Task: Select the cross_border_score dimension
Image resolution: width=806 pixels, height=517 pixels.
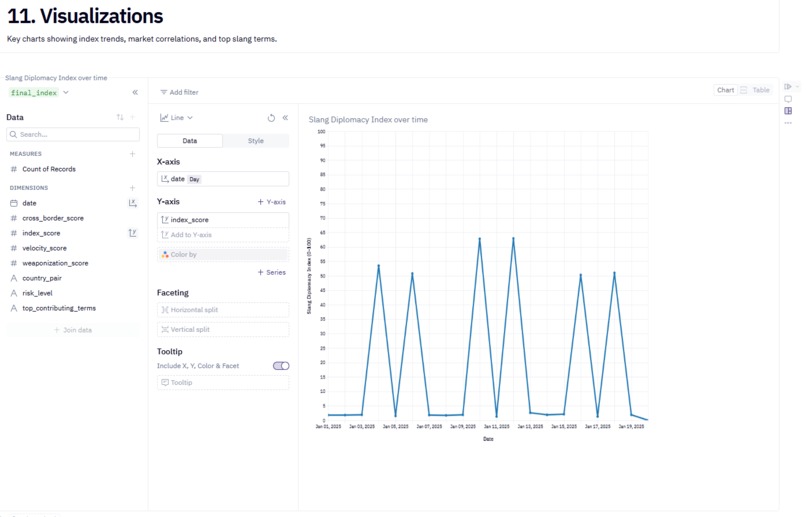Action: pos(52,218)
